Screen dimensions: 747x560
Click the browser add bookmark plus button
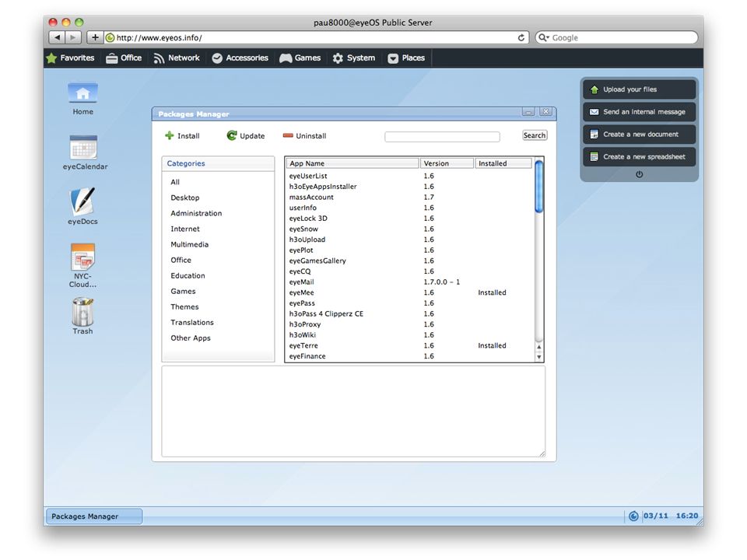point(95,37)
